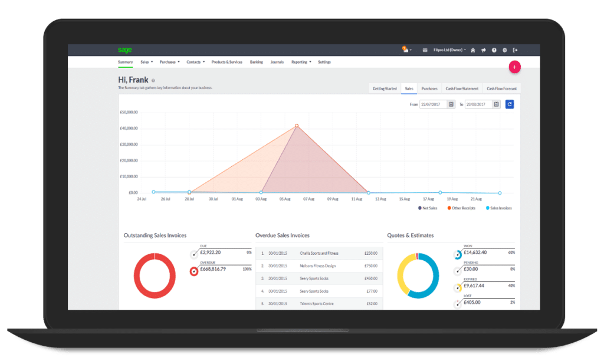Open the Fitpro Ltd (Owner) account dropdown
The height and width of the screenshot is (364, 604).
(x=449, y=50)
